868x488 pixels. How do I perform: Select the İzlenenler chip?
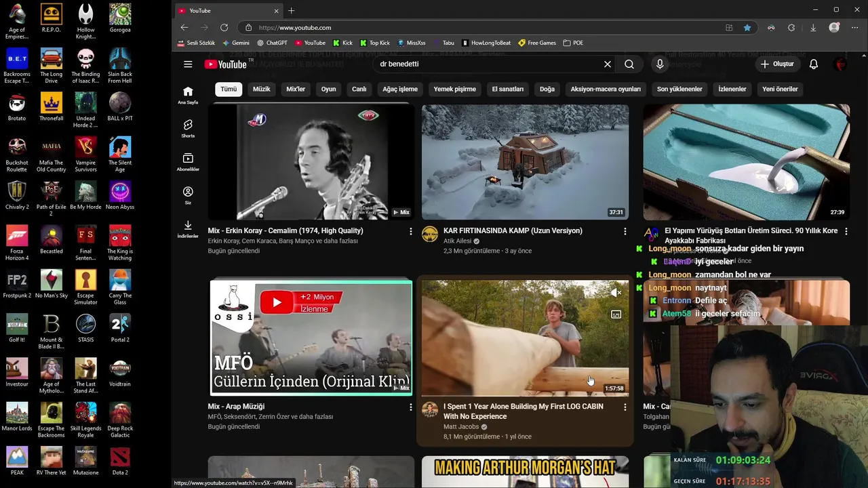(732, 89)
